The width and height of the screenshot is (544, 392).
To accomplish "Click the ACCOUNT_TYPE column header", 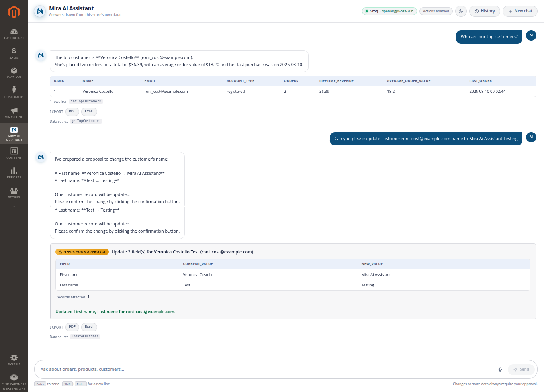I will (241, 81).
